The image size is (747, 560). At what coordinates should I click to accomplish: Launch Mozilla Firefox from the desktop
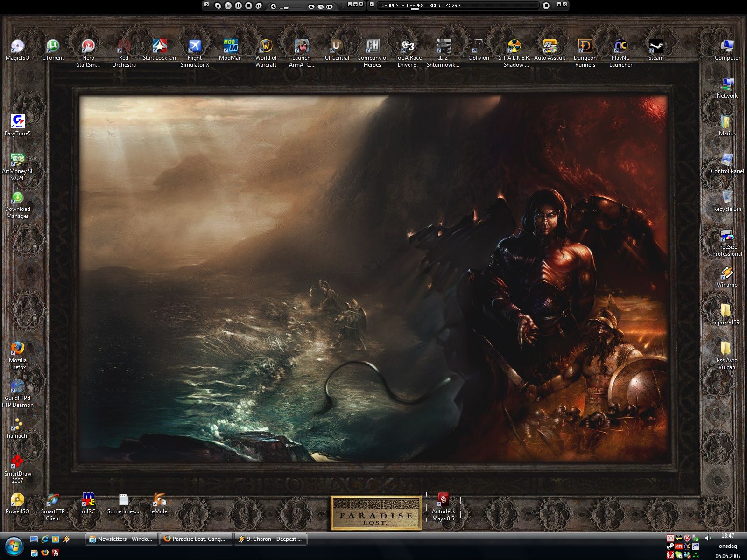[x=17, y=349]
